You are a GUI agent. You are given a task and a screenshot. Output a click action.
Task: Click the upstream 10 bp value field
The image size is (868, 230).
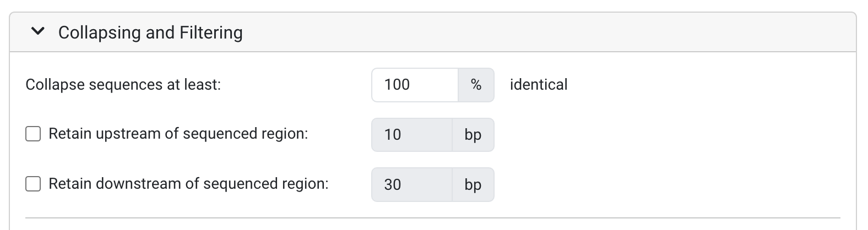tap(411, 135)
